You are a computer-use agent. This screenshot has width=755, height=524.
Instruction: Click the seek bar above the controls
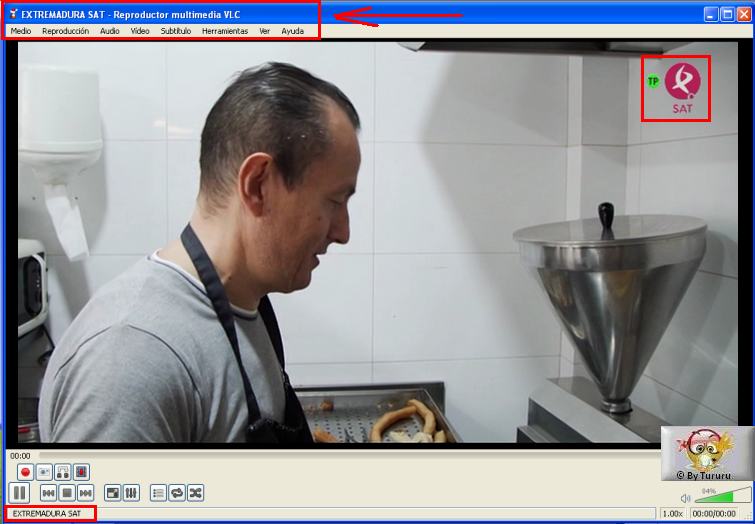pyautogui.click(x=349, y=455)
